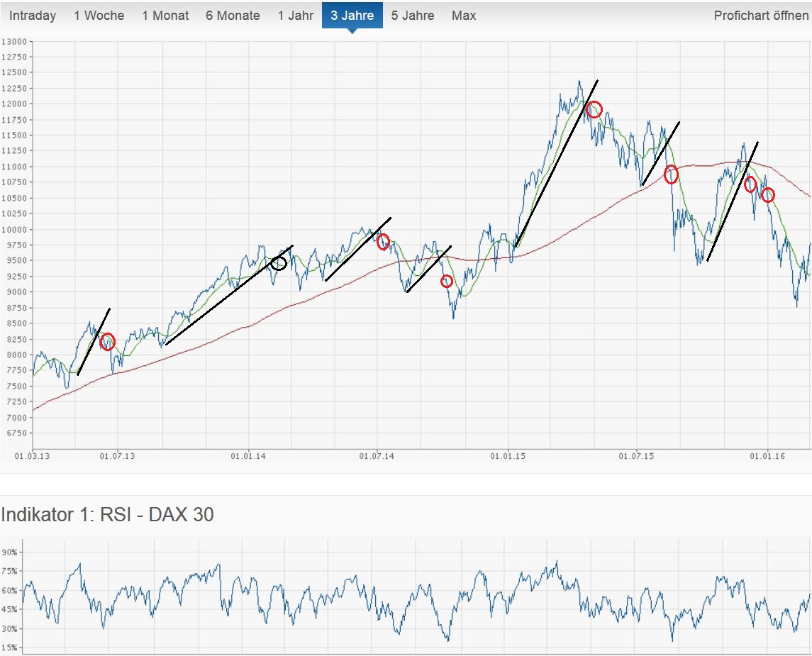
Task: Click the 9500 price axis value
Action: tap(16, 260)
